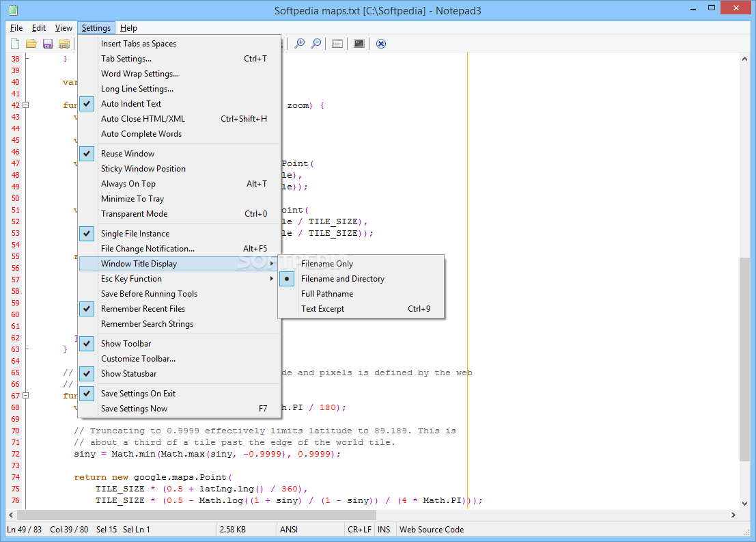Close the Settings menu via its header
Image resolution: width=756 pixels, height=542 pixels.
(96, 28)
